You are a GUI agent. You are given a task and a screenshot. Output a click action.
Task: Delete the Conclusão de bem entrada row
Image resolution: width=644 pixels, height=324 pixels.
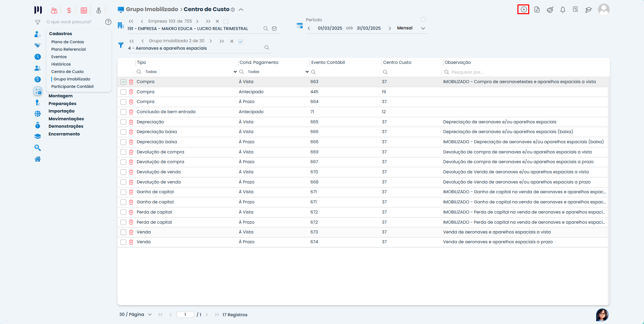point(131,112)
